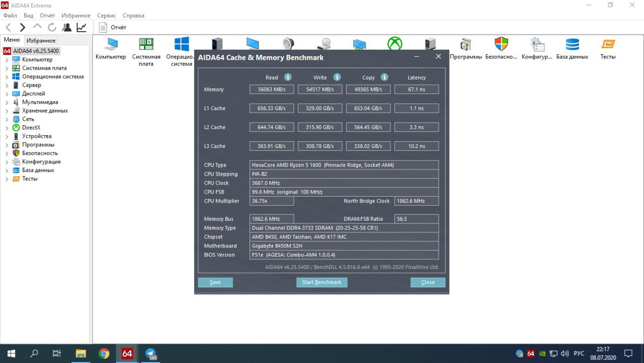Open the Избранное menu in the menu bar
Image resolution: width=644 pixels, height=363 pixels.
point(76,16)
